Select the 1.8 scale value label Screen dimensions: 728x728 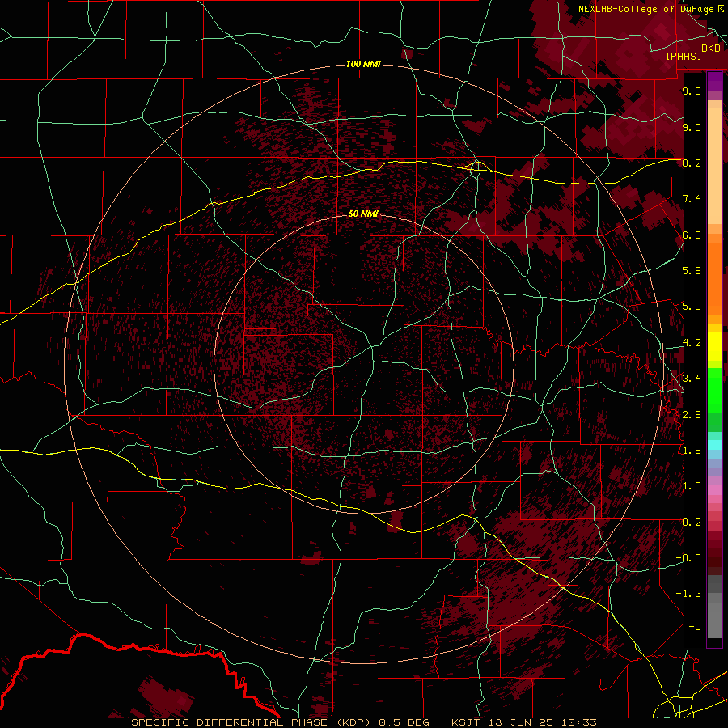coord(692,451)
